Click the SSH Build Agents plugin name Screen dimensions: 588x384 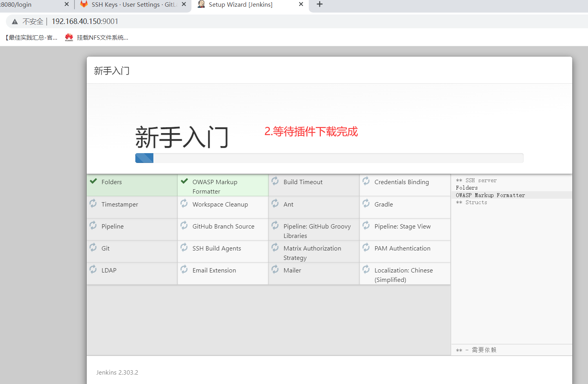(x=217, y=249)
